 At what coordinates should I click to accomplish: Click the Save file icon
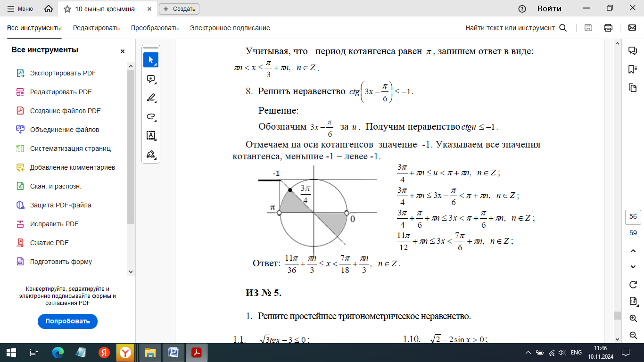588,28
